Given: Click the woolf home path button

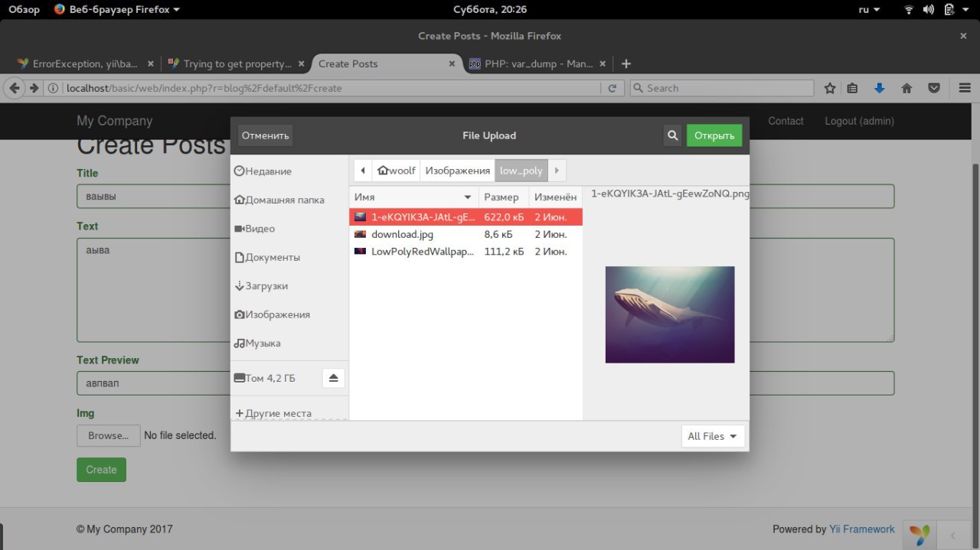Looking at the screenshot, I should (397, 171).
